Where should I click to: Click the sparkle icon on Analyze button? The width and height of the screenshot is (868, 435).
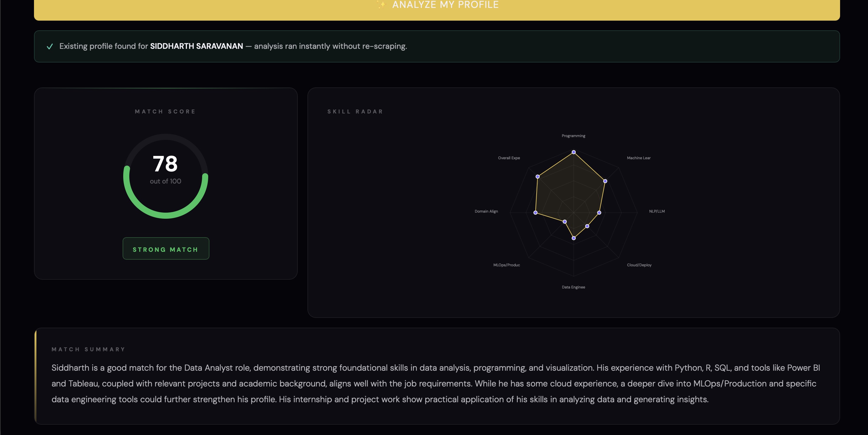pyautogui.click(x=381, y=5)
